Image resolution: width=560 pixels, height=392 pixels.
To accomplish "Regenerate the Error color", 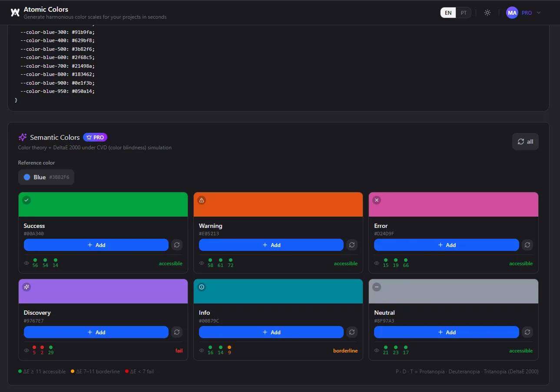I will click(x=527, y=245).
